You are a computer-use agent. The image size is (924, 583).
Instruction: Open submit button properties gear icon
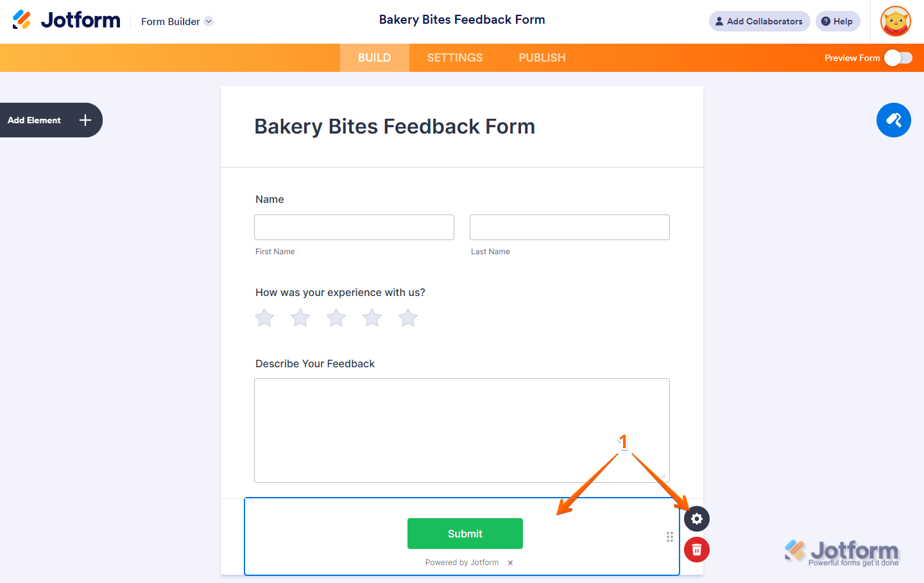point(697,519)
